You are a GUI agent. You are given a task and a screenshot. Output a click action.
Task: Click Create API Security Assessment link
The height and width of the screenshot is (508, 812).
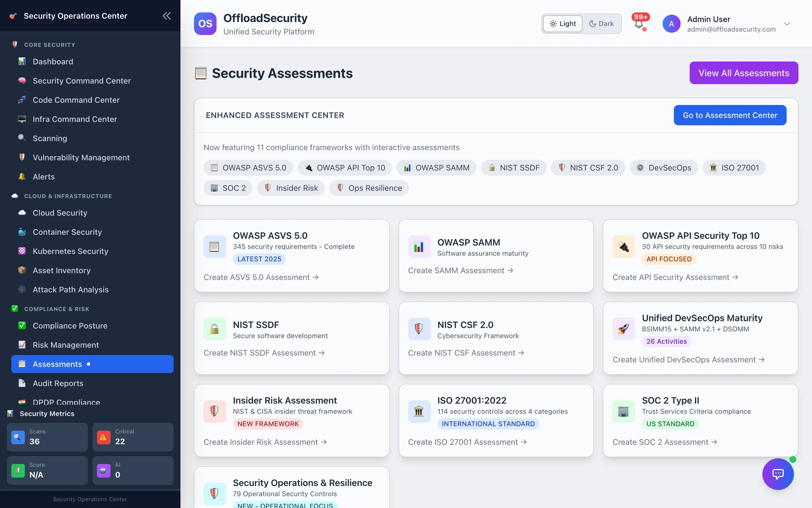point(676,277)
